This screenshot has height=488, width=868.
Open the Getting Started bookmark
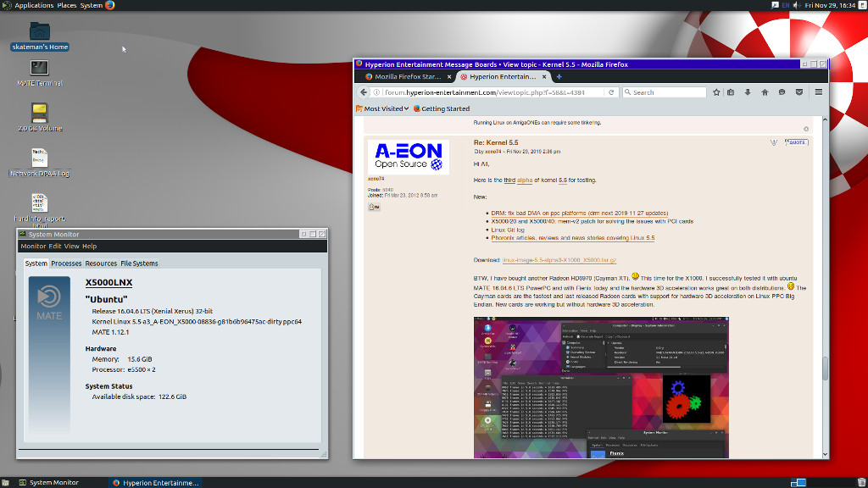(441, 108)
